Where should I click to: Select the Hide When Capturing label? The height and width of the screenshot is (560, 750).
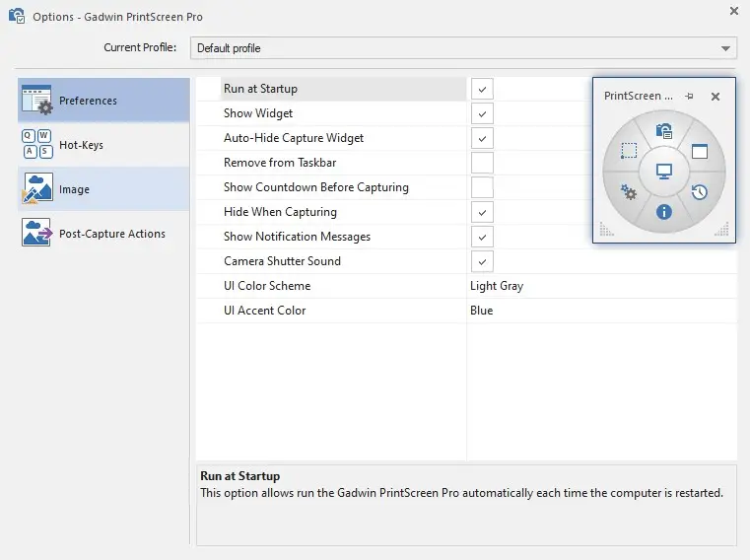click(x=280, y=212)
